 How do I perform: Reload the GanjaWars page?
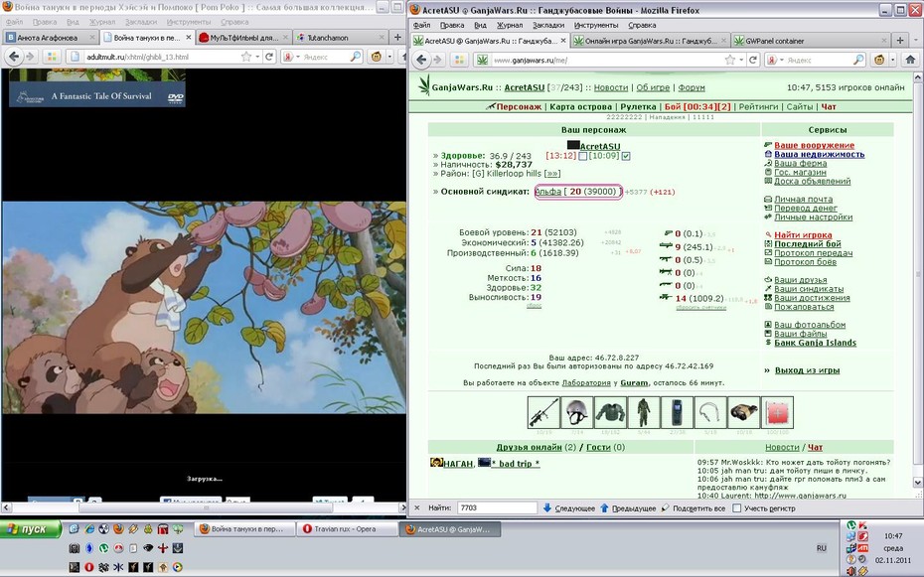(x=752, y=60)
